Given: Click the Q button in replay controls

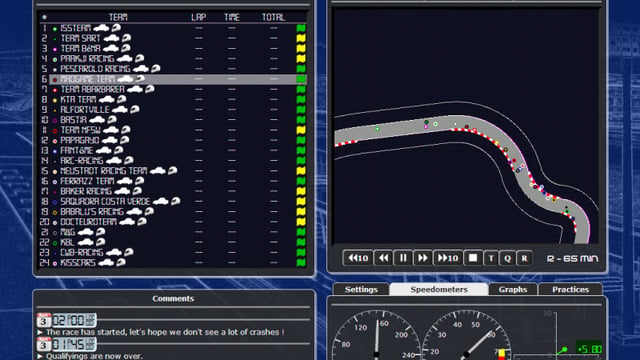Looking at the screenshot, I should coord(507,258).
